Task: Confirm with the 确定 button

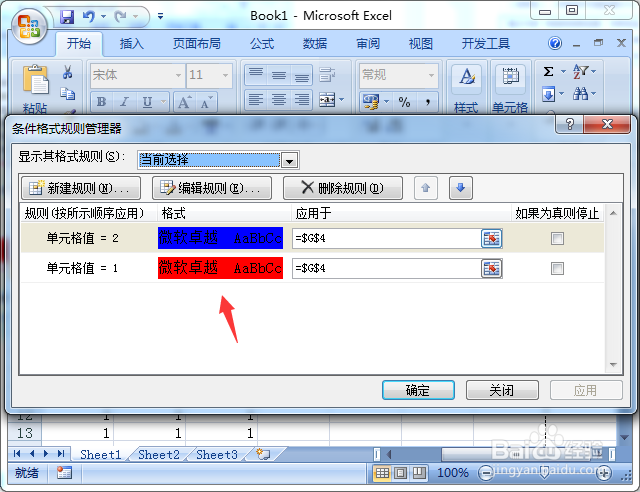Action: pyautogui.click(x=418, y=390)
